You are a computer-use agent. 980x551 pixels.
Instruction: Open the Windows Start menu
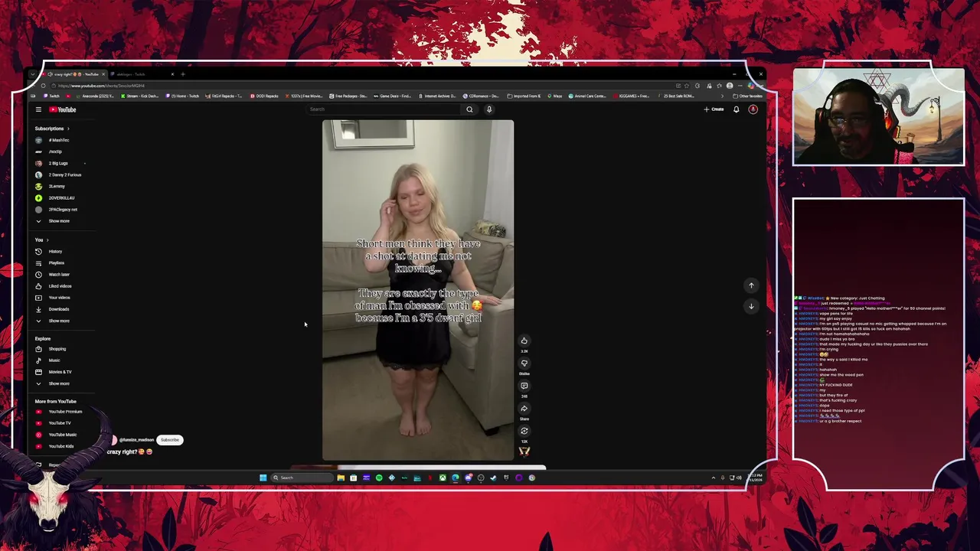point(263,478)
